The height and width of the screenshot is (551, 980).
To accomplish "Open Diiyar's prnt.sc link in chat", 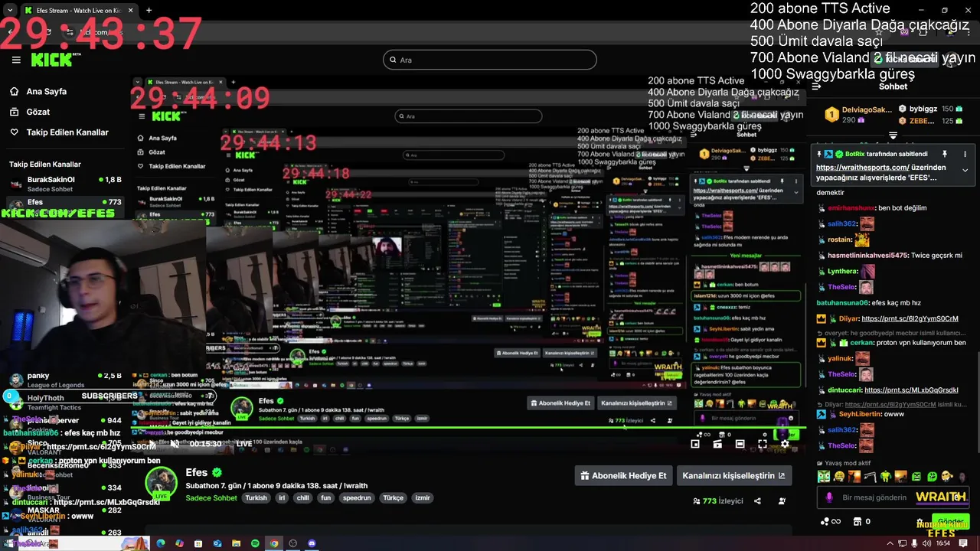I will [910, 318].
